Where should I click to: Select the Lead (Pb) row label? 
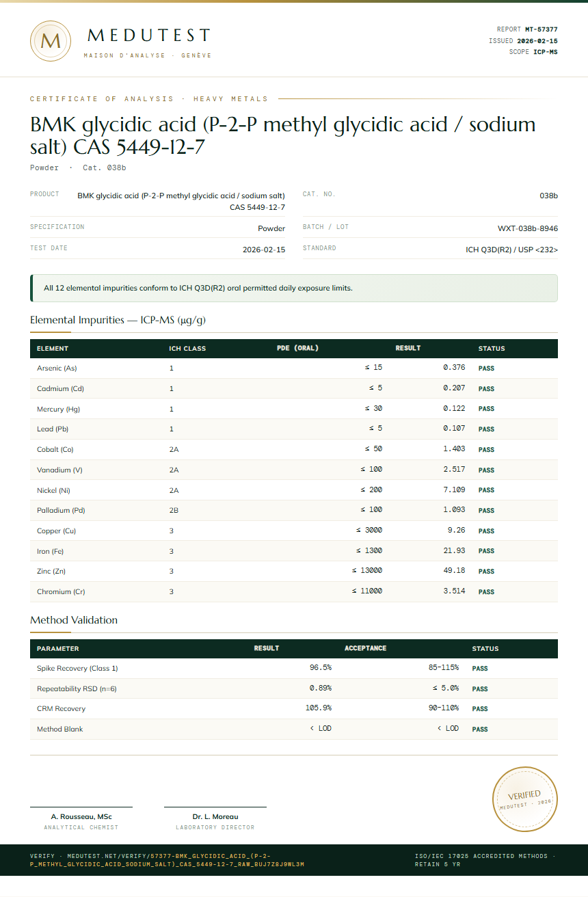pyautogui.click(x=53, y=429)
